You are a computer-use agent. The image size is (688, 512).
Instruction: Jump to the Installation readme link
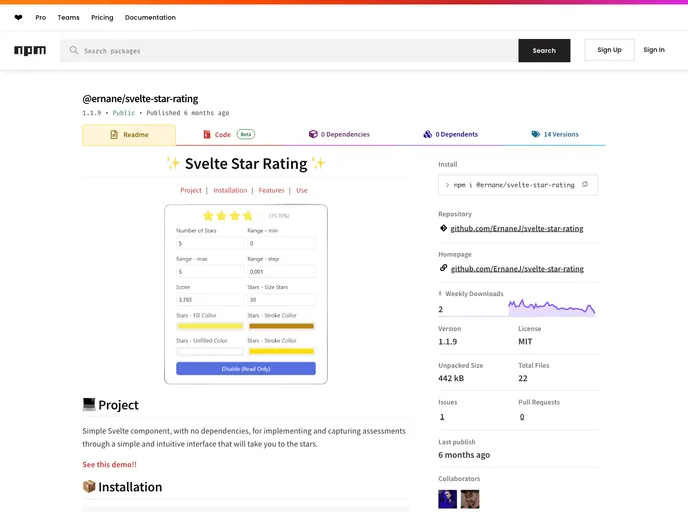pos(230,190)
